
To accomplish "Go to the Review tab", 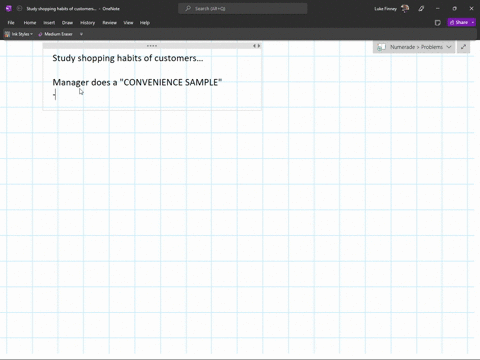I will pyautogui.click(x=109, y=23).
